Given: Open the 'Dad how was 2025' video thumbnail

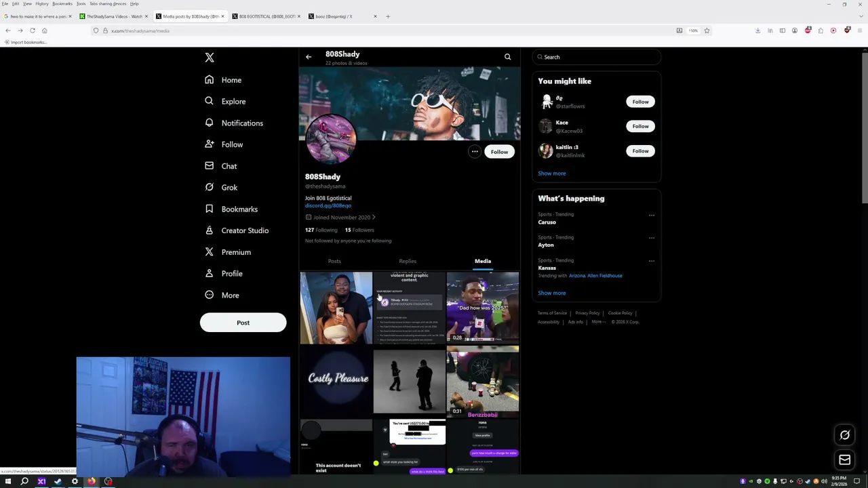Looking at the screenshot, I should tap(483, 308).
